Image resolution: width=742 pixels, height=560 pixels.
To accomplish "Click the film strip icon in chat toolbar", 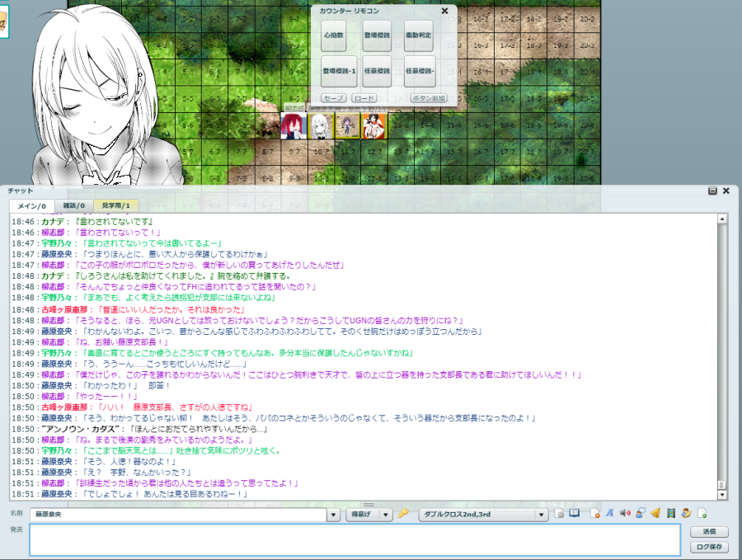I will click(671, 514).
